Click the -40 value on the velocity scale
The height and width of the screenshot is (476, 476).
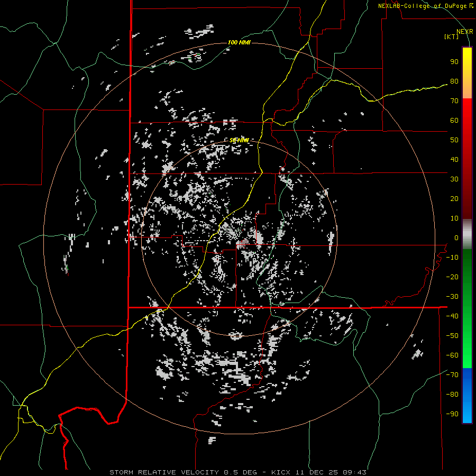click(x=452, y=316)
